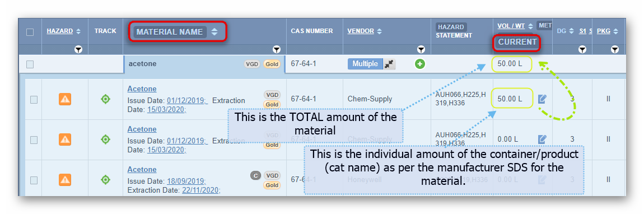Click the VGD badge in the acetone summary row
644x214 pixels.
252,64
